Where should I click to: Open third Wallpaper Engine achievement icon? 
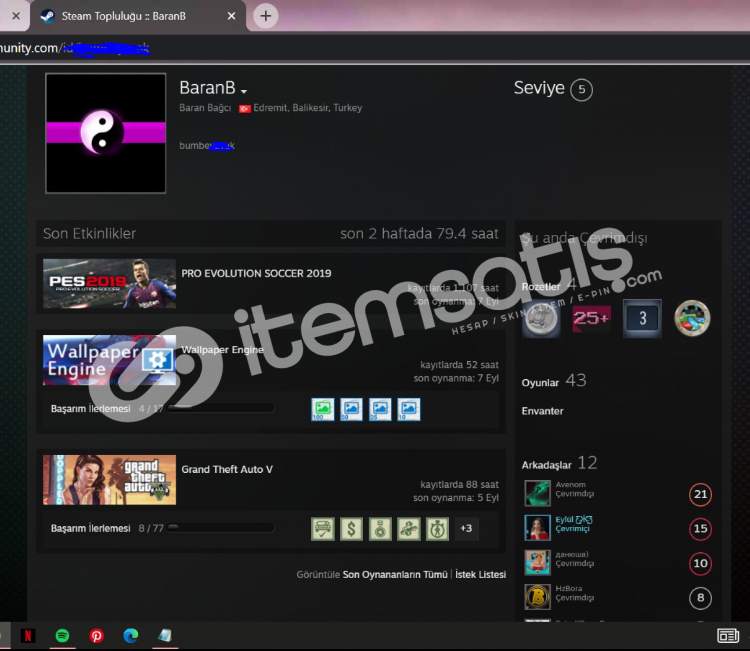(380, 409)
